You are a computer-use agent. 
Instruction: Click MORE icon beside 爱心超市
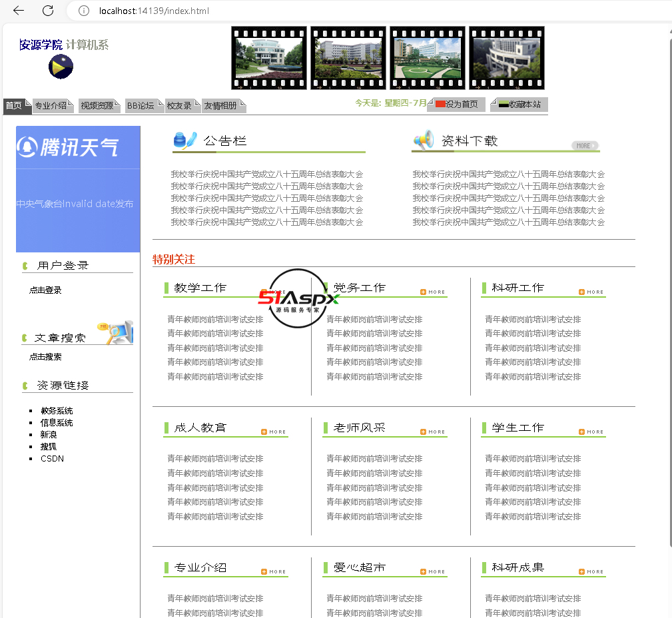pos(433,571)
